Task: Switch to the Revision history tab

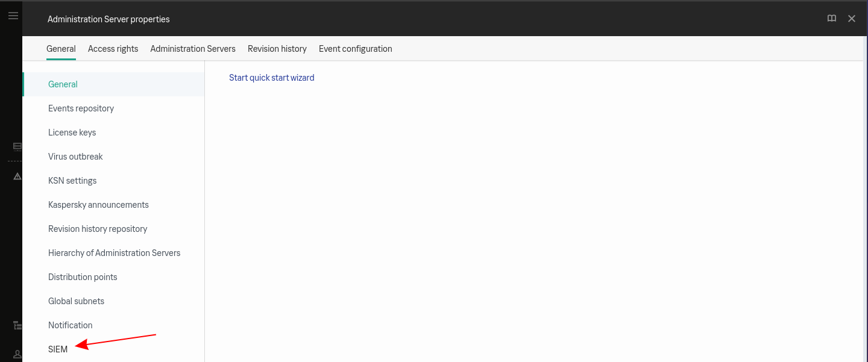Action: coord(277,49)
